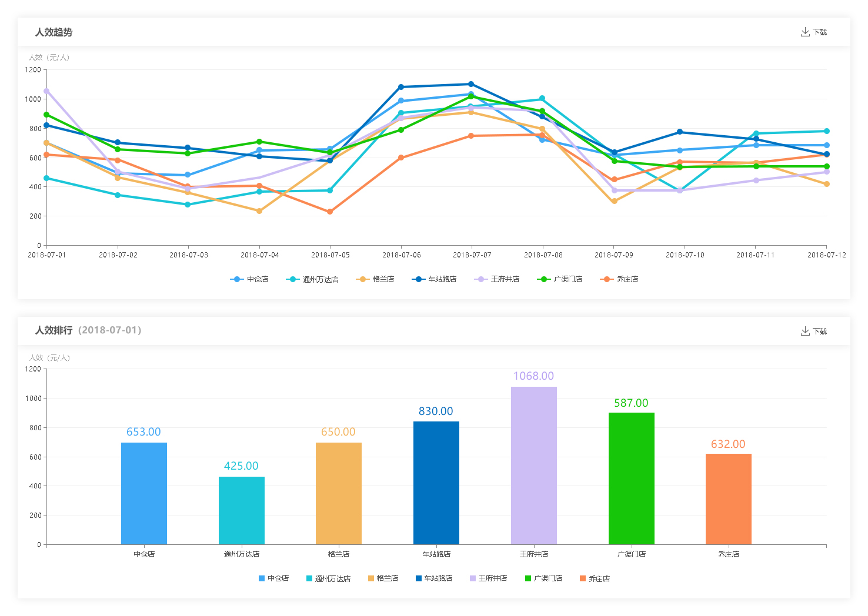Toggle 王府井店 series in line chart legend
The image size is (868, 616).
click(497, 279)
